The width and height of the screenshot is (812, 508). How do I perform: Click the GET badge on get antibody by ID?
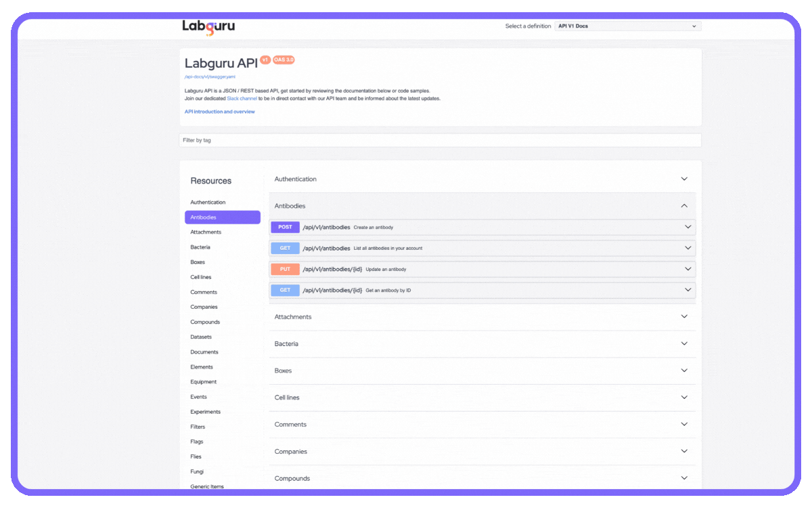[x=285, y=290]
